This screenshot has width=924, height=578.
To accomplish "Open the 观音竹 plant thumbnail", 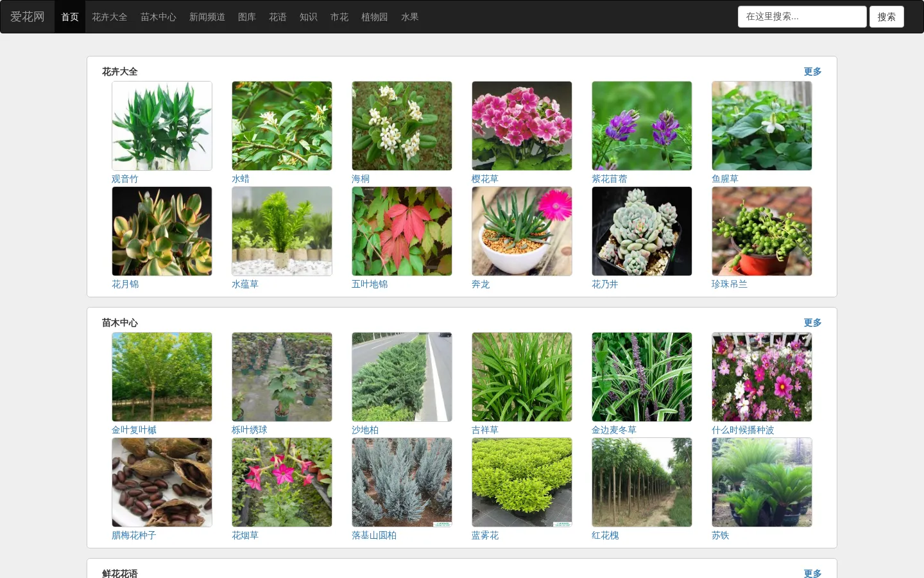I will 162,126.
